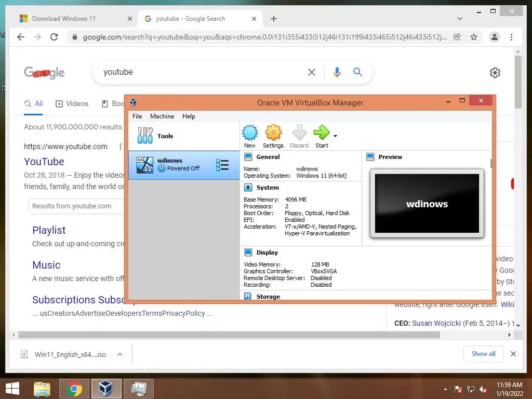Click Chrome horizontal scrollbar
Image resolution: width=532 pixels, height=399 pixels.
pyautogui.click(x=229, y=335)
